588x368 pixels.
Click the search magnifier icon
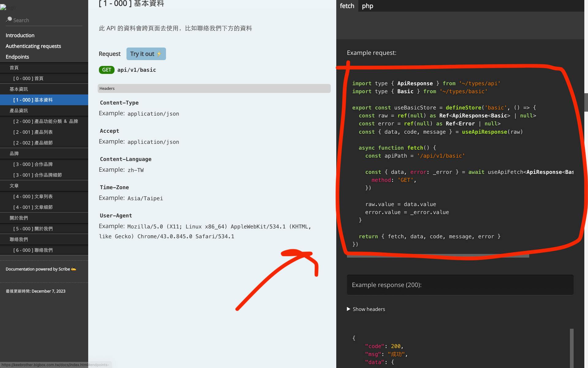9,20
